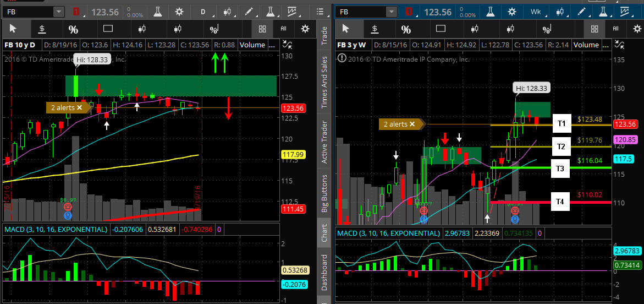Select the percent (%) drawing tool on right chart
Viewport: 644px width, 304px height.
(406, 29)
